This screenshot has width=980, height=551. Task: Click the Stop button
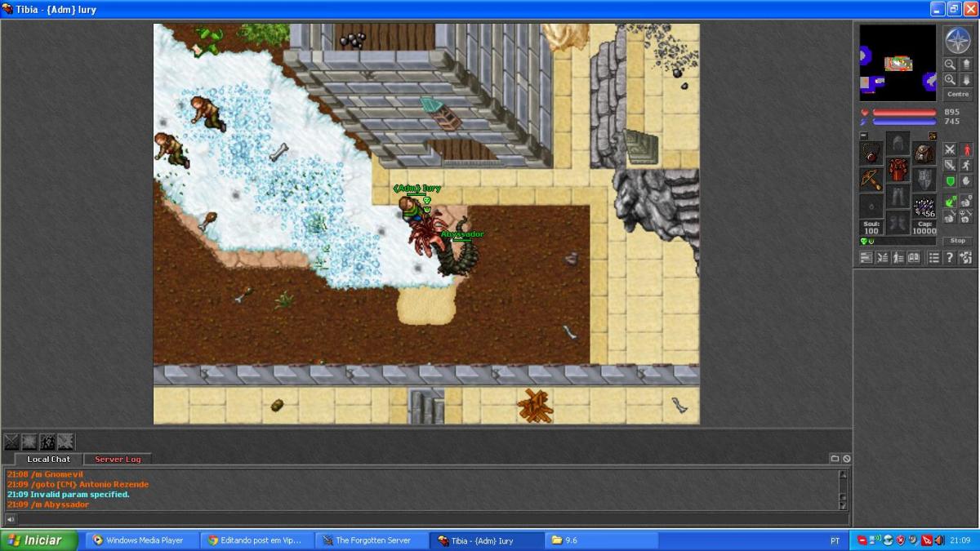pyautogui.click(x=958, y=241)
